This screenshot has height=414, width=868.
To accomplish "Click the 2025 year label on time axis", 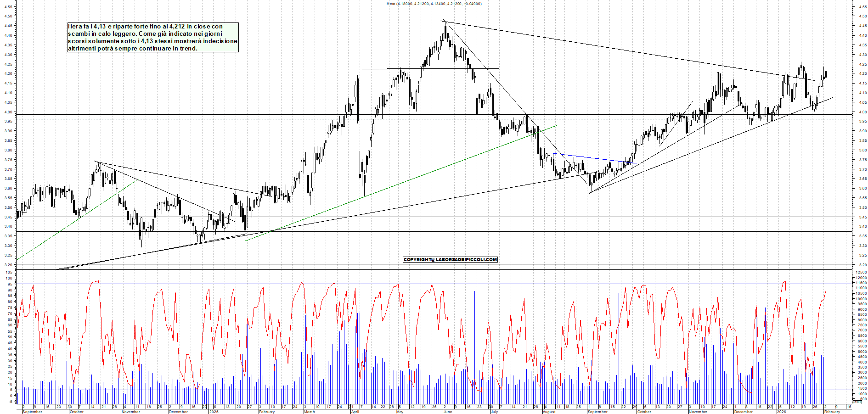I will 214,412.
